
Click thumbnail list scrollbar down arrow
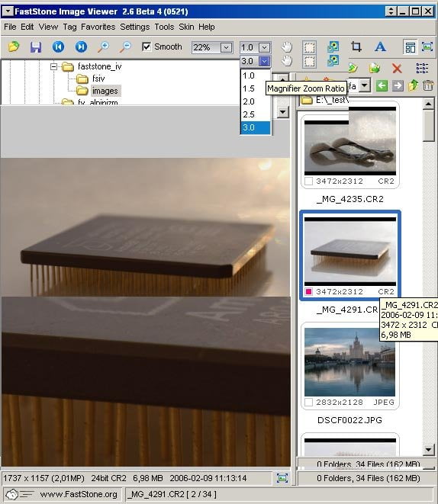point(428,450)
